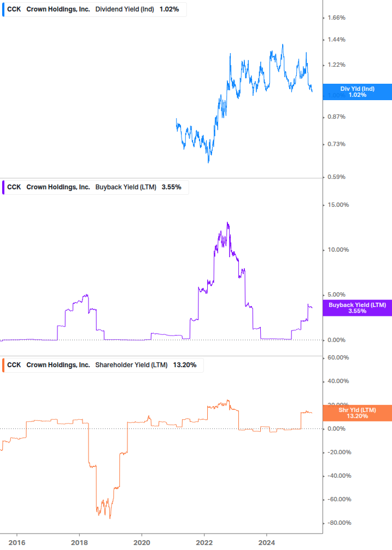Click the blue Div Yld 1.02% value tag
This screenshot has width=392, height=550.
[358, 92]
